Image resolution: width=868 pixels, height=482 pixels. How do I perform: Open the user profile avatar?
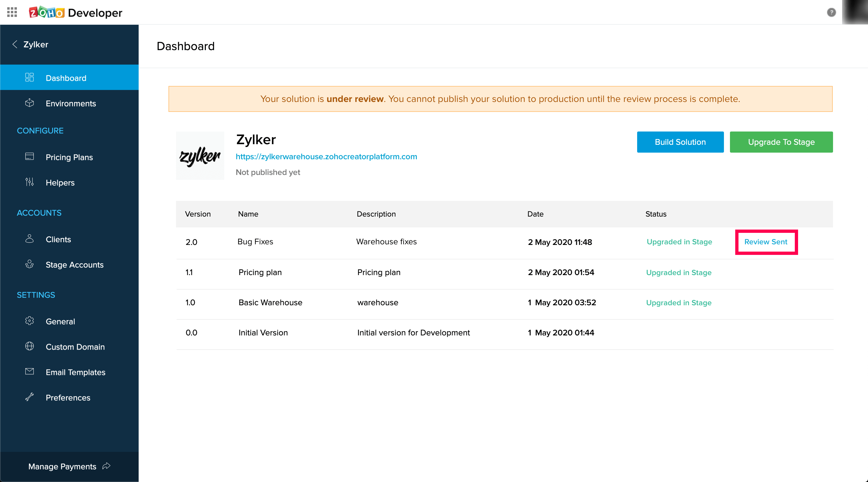pyautogui.click(x=855, y=12)
